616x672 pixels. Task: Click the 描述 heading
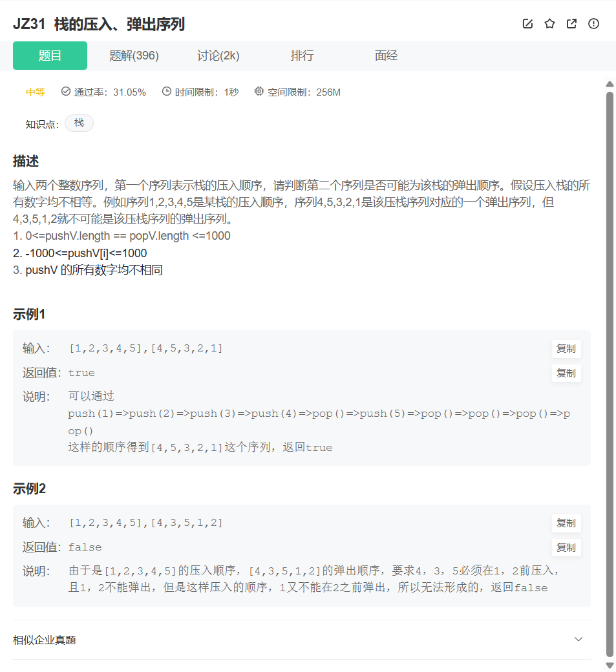(x=26, y=161)
